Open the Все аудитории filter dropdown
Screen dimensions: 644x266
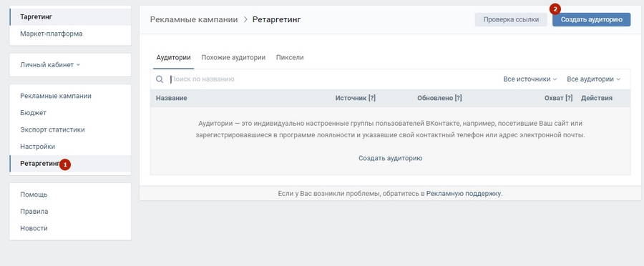[x=593, y=79]
